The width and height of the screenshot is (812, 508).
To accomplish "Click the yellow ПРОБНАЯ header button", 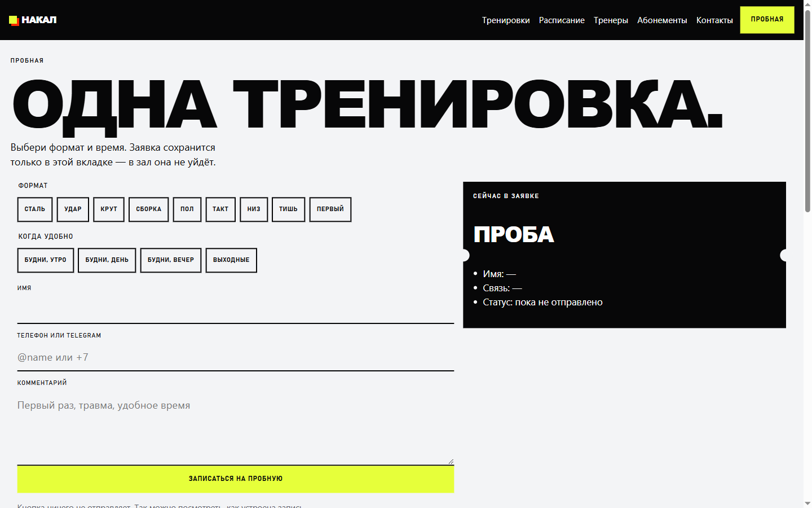I will pyautogui.click(x=767, y=20).
